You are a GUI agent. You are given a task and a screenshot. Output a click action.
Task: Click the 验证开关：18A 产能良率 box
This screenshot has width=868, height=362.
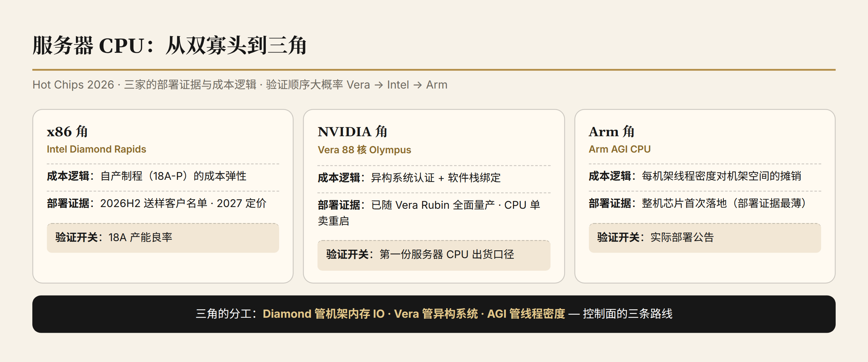[163, 238]
